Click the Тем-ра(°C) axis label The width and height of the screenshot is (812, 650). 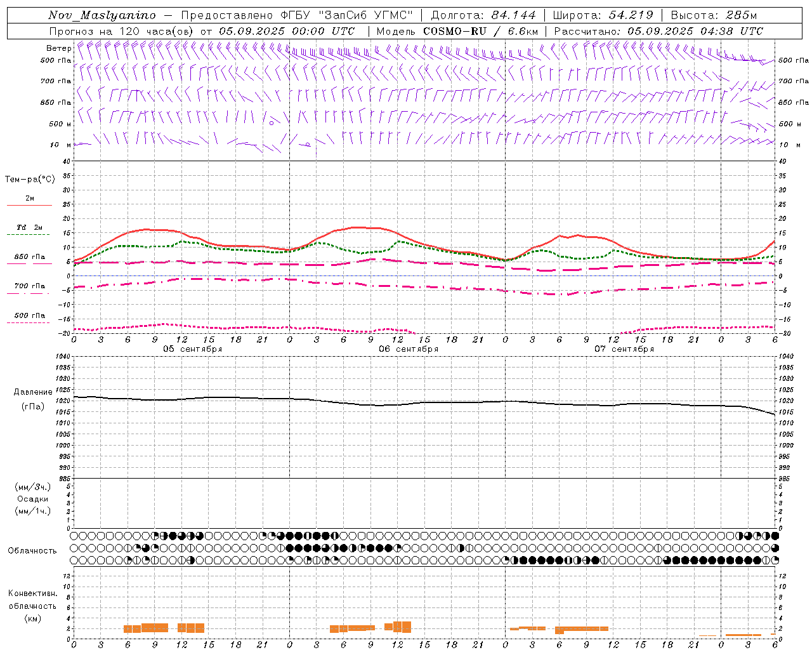[30, 180]
